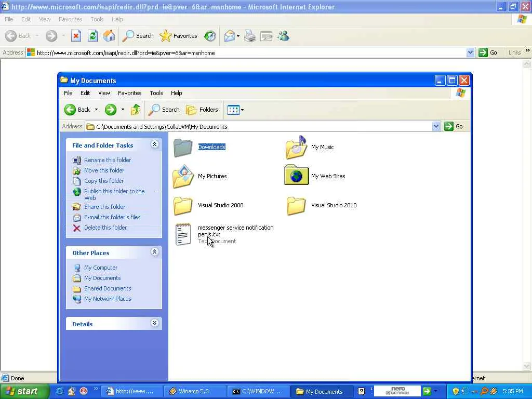Click Home icon in Internet Explorer toolbar
Screen dimensions: 532x399
tap(109, 36)
